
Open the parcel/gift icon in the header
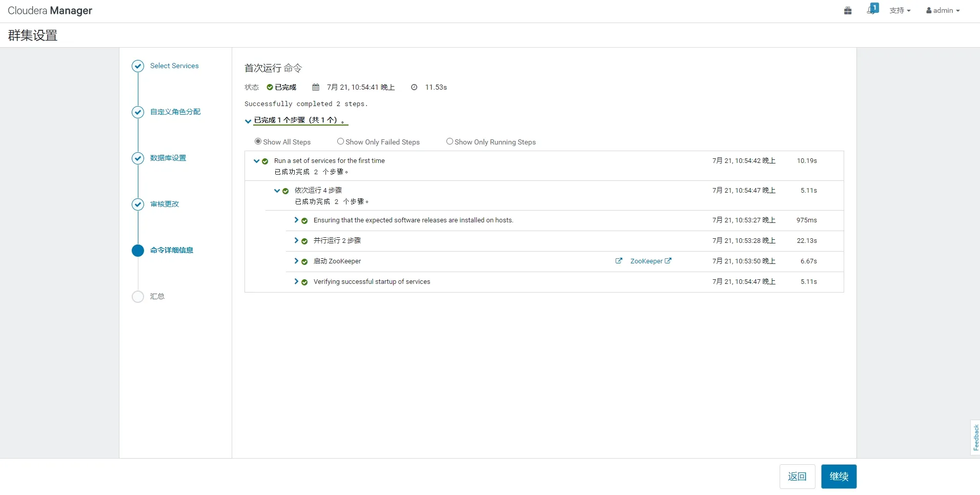[x=847, y=10]
